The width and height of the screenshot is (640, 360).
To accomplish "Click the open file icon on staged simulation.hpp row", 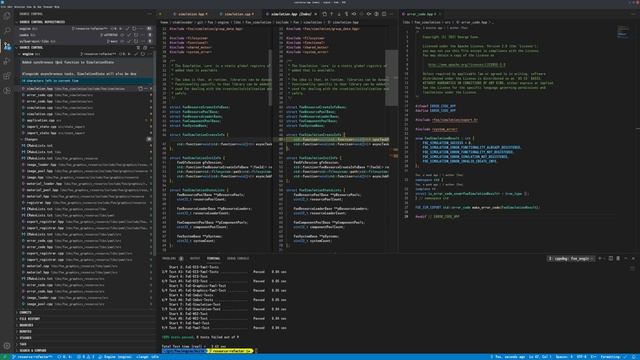I will coord(140,89).
